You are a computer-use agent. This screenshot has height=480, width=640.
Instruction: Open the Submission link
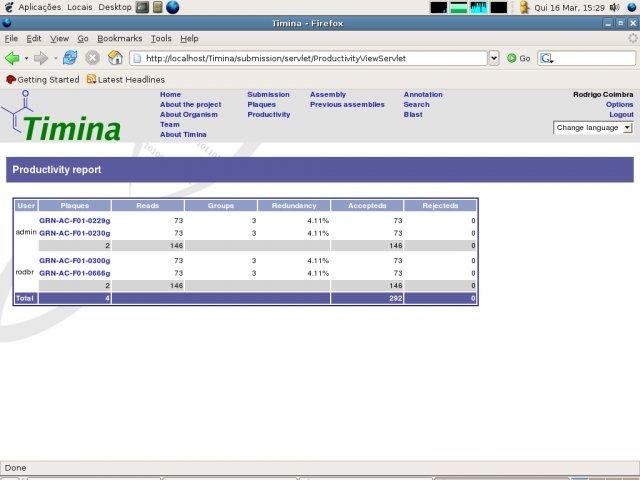click(268, 94)
